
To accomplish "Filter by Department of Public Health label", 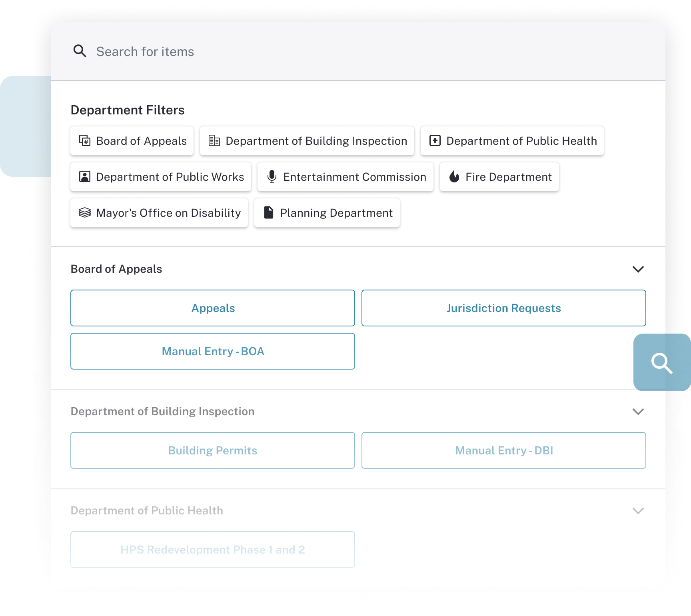I will 521,141.
